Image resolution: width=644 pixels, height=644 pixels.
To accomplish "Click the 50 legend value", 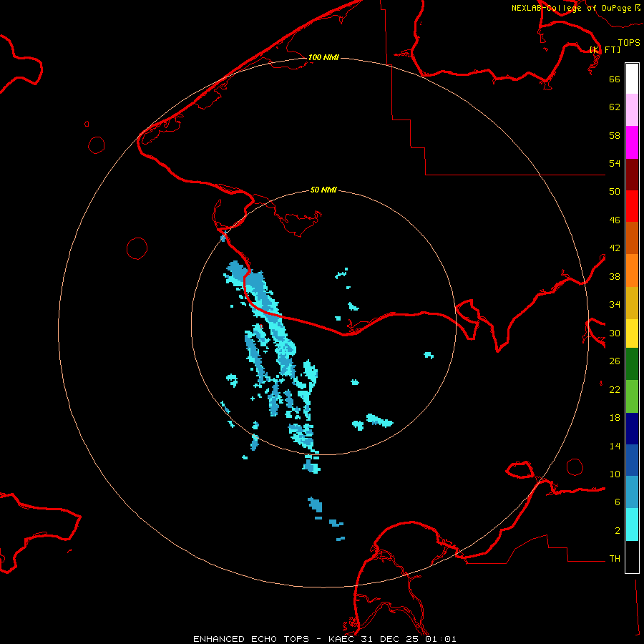I will coord(615,191).
